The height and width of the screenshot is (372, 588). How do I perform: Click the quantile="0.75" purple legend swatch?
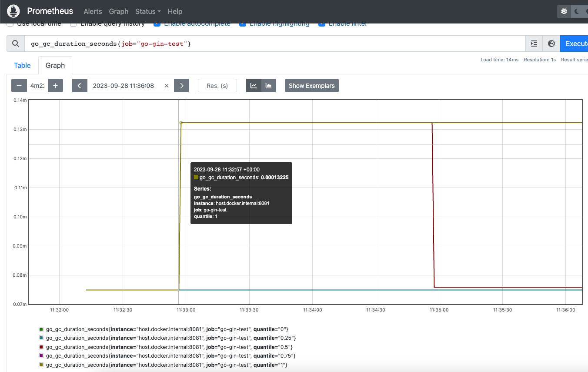(41, 356)
